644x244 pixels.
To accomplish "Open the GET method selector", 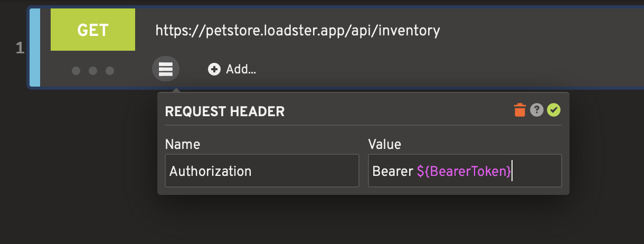I will (x=93, y=30).
